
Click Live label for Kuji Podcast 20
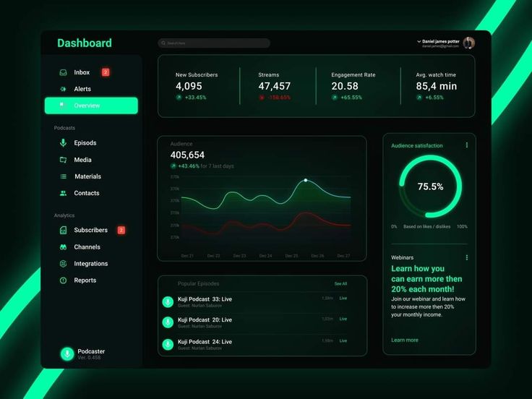[343, 319]
